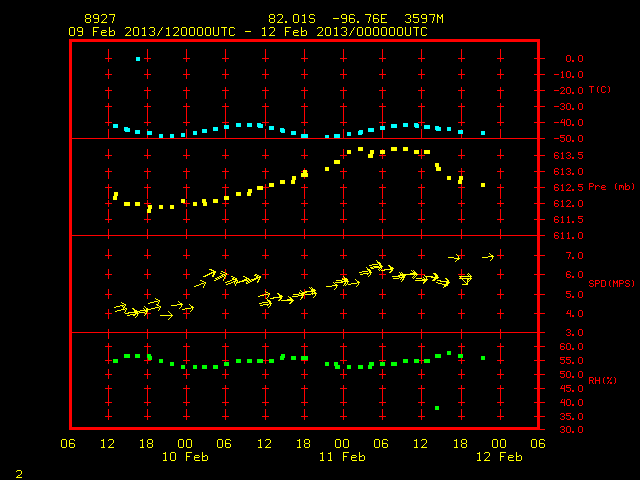
Task: Click the 11 Feb date label
Action: pos(342,457)
